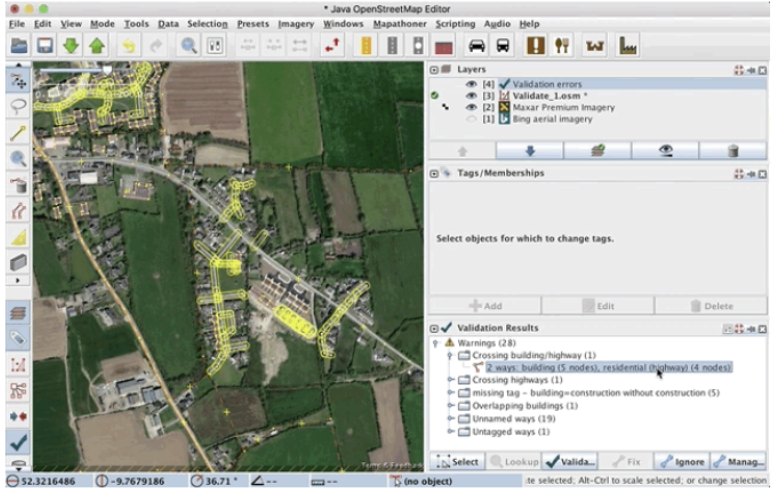Collapse the Warnings (28) tree node
The image size is (774, 502).
click(435, 343)
